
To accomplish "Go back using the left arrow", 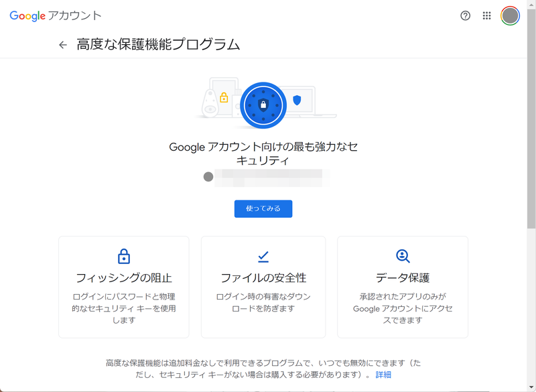I will coord(63,45).
